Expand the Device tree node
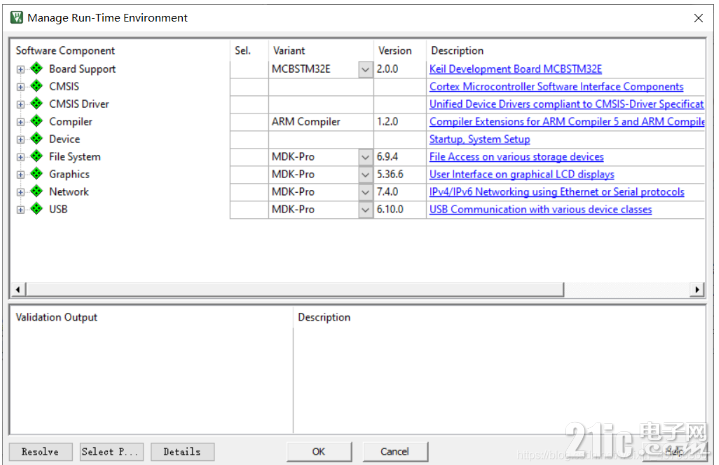The image size is (719, 465). [x=21, y=139]
